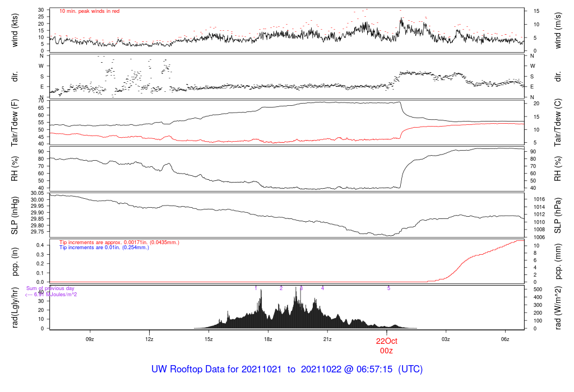
Task: Click the '12z' time axis label
Action: [x=149, y=339]
